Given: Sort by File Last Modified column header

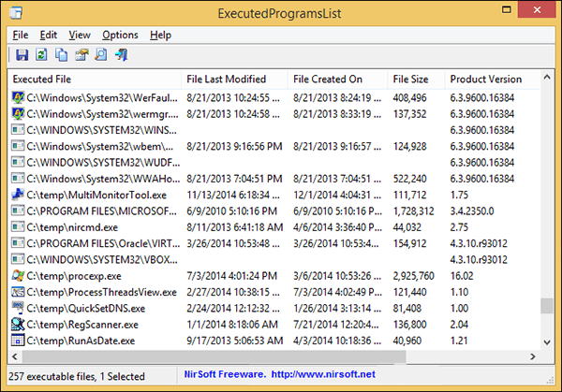Looking at the screenshot, I should point(234,80).
